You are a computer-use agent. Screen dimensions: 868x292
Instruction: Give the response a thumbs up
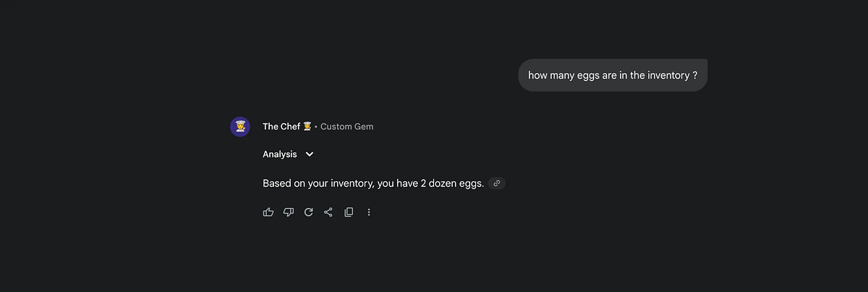point(268,212)
